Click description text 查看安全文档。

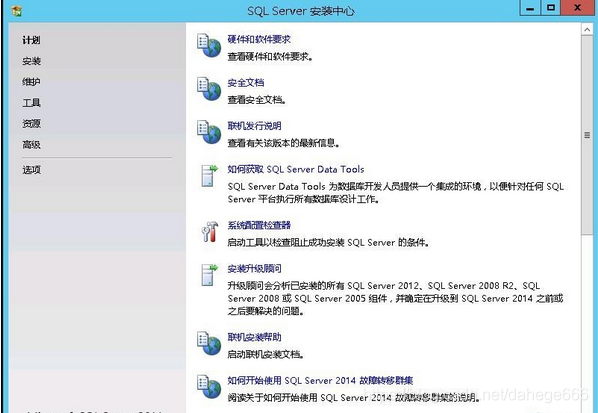(257, 100)
